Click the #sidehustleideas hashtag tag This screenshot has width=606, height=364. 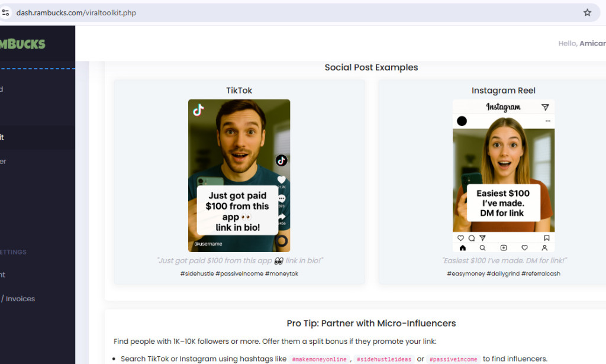[384, 359]
